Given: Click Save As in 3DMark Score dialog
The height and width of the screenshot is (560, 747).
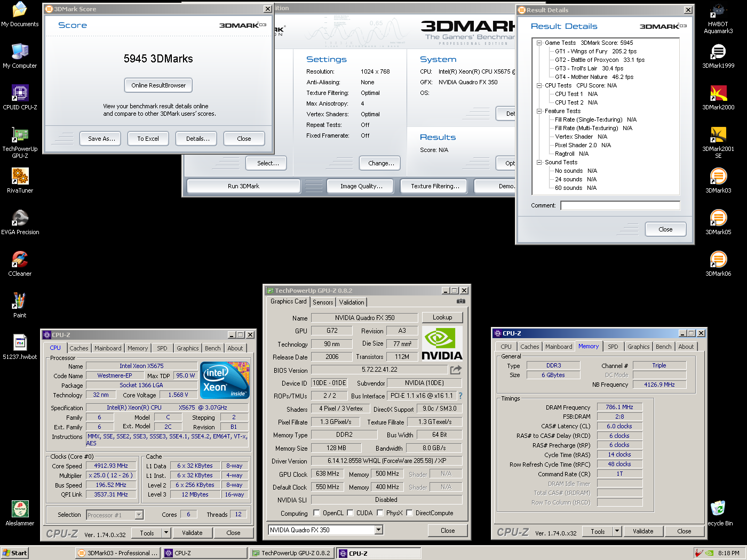Looking at the screenshot, I should tap(101, 139).
